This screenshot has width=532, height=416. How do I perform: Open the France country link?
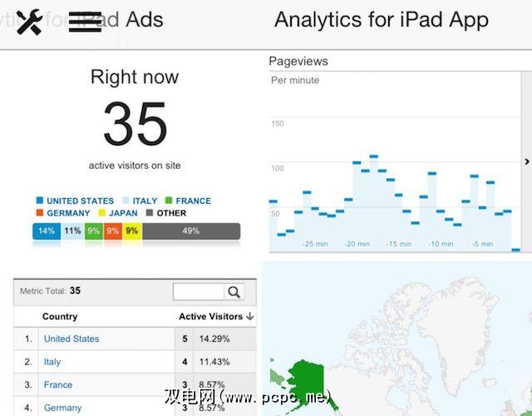point(58,385)
